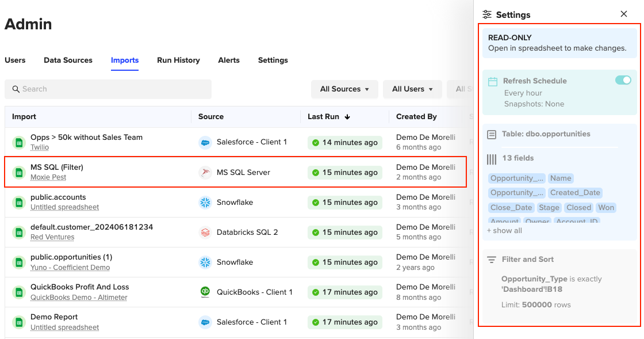This screenshot has height=339, width=644.
Task: Expand field list with show all
Action: [504, 231]
